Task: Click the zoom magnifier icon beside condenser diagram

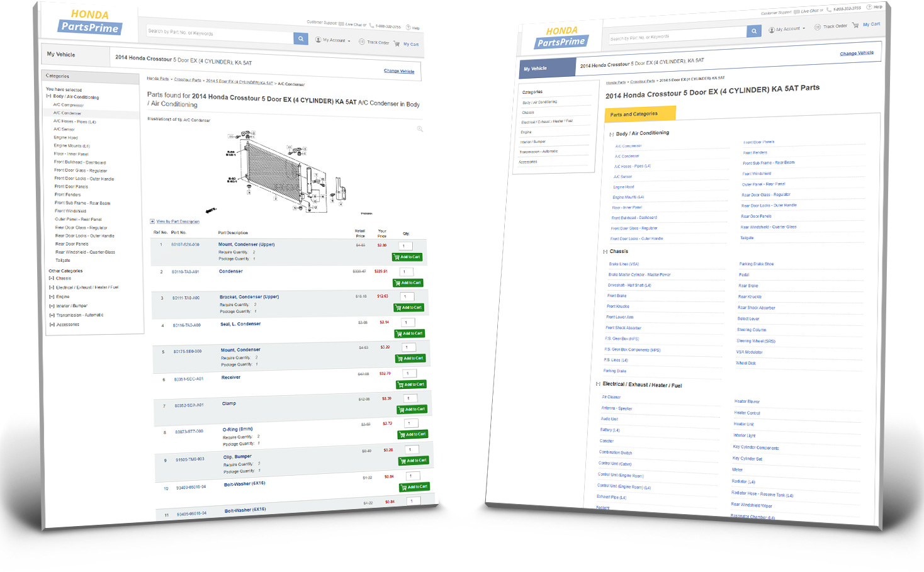Action: 420,129
